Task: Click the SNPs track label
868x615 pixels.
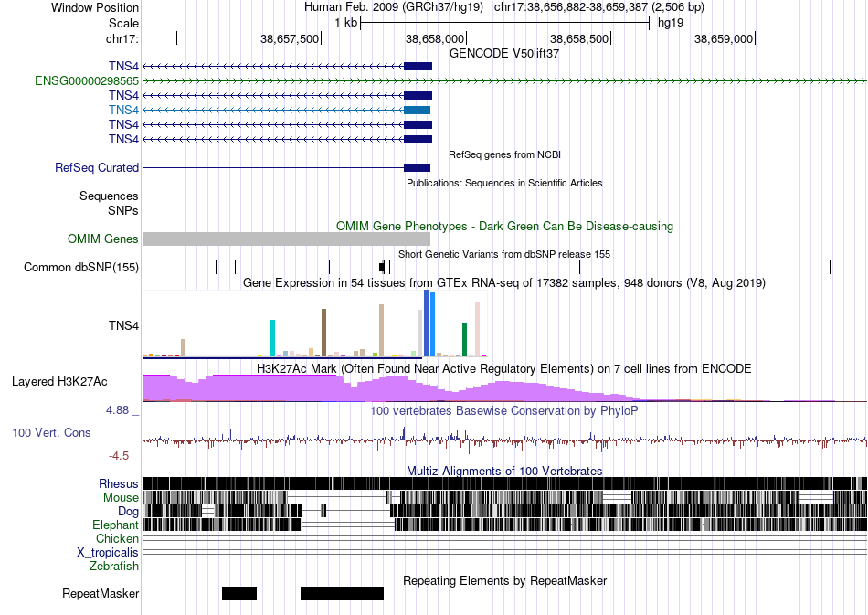Action: 123,210
